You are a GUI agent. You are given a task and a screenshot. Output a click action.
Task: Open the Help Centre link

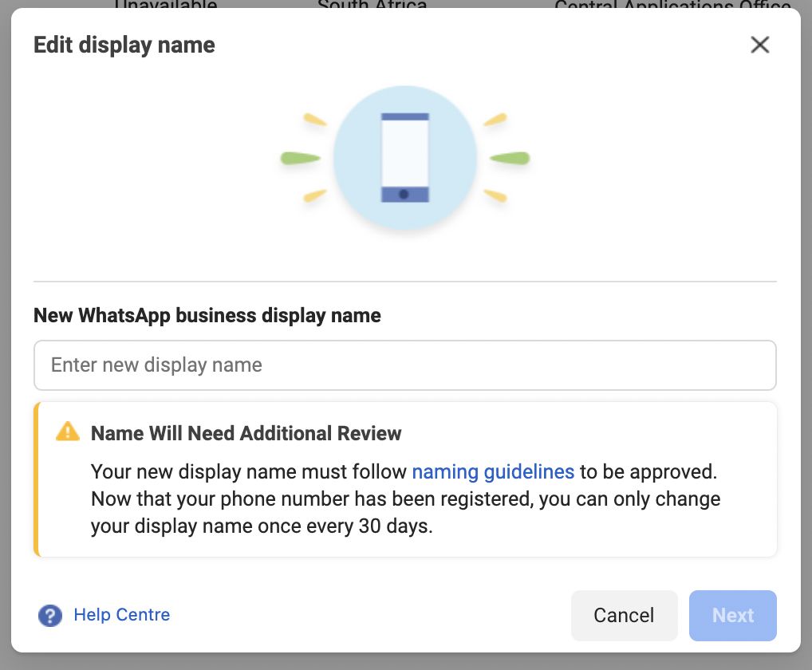(x=122, y=615)
